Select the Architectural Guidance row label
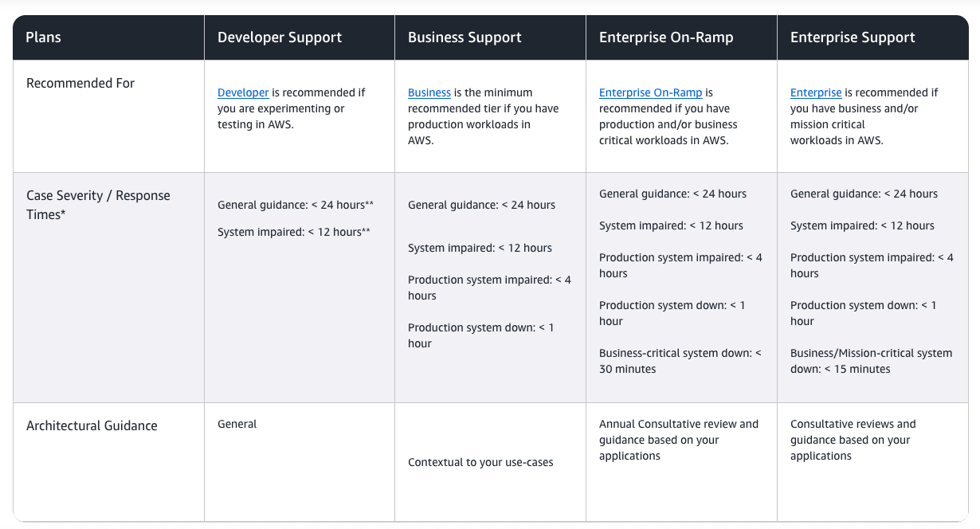This screenshot has height=529, width=980. 92,425
